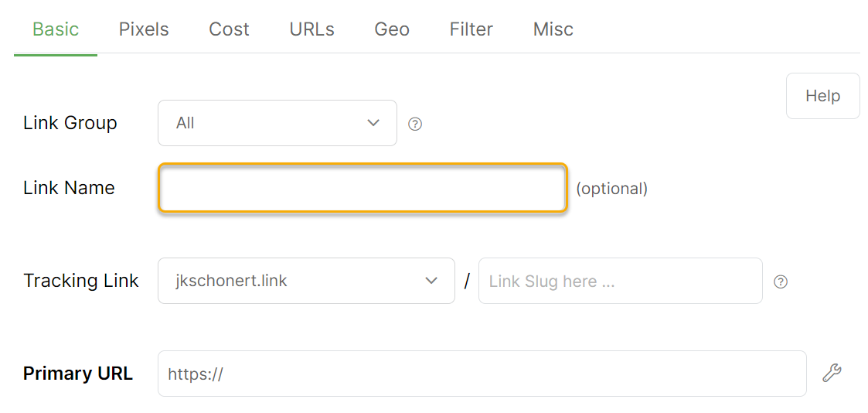Expand the jkschonert.link domain dropdown
The image size is (868, 413).
306,281
